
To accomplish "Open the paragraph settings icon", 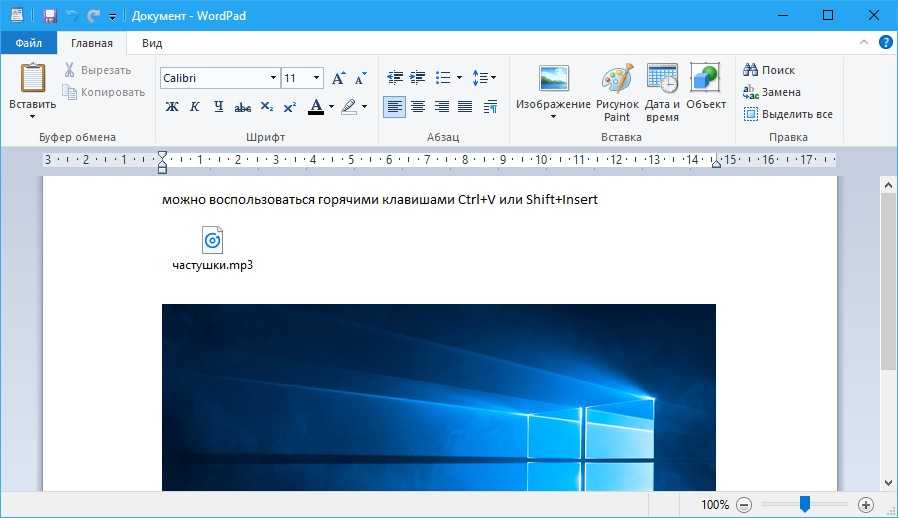I will (x=490, y=106).
